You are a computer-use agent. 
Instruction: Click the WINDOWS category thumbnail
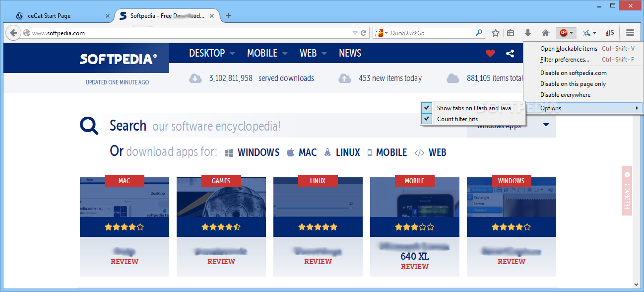[x=512, y=198]
